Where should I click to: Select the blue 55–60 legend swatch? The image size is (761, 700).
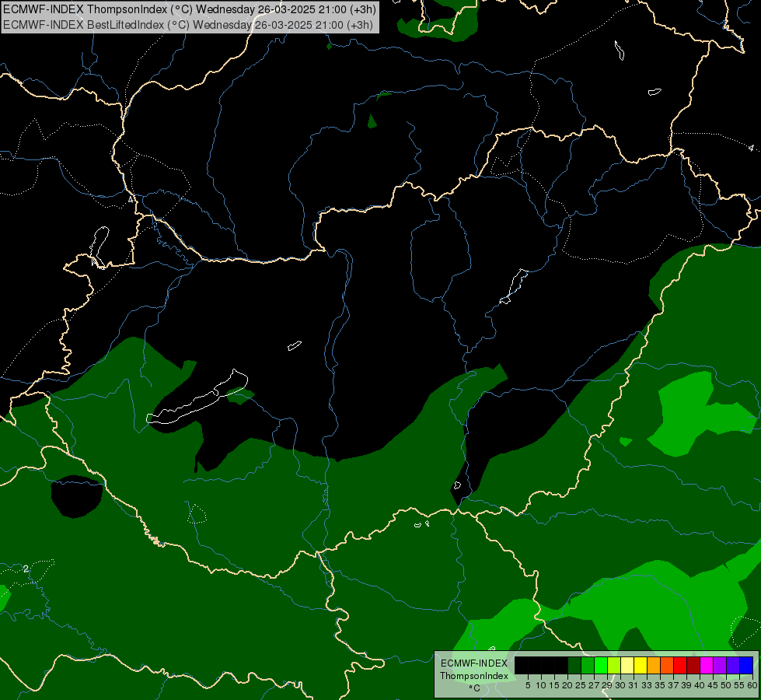coord(746,665)
